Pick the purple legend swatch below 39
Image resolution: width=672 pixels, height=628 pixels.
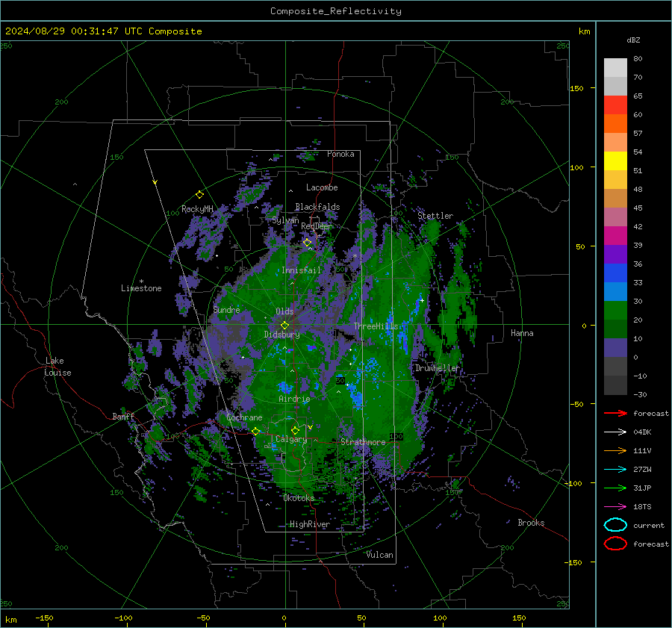(x=615, y=254)
